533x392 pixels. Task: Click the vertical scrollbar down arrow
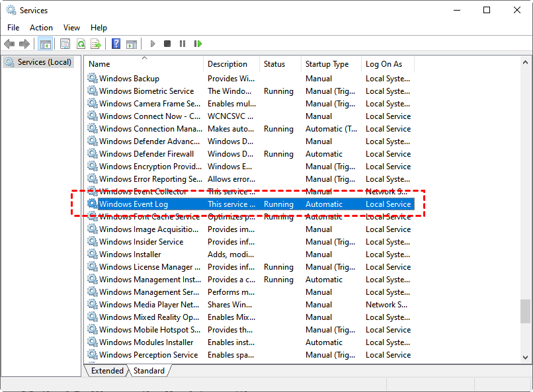526,356
